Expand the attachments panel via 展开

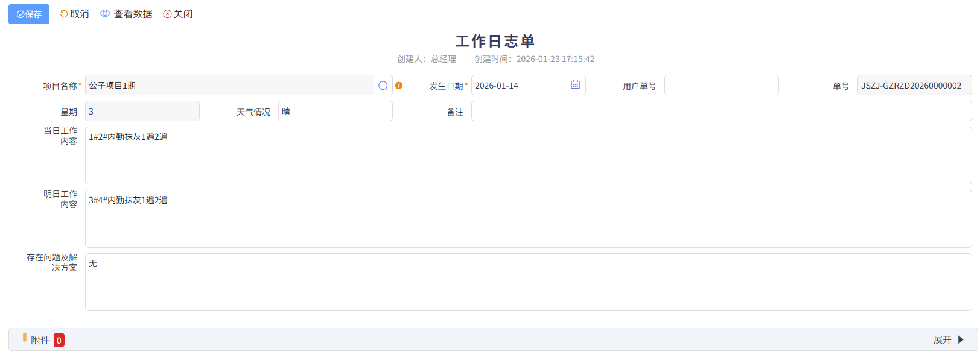[x=949, y=340]
